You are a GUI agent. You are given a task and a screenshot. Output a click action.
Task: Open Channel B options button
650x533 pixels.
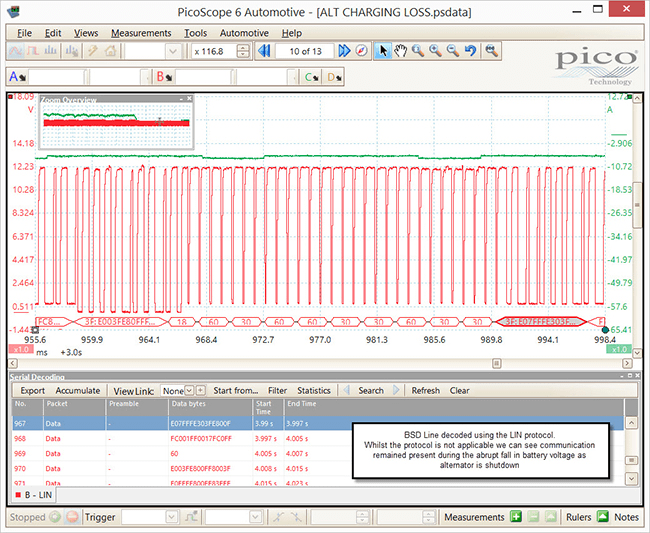pos(164,77)
